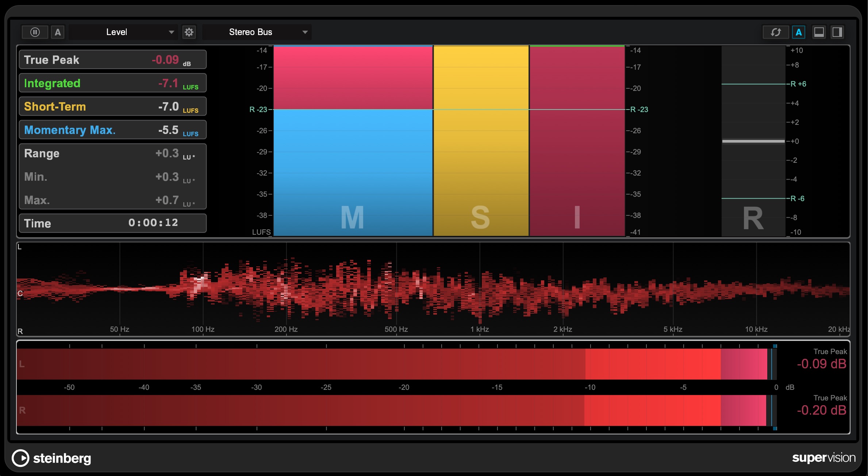
Task: Click the Short-Term -7.0 LUFS readout
Action: click(113, 106)
